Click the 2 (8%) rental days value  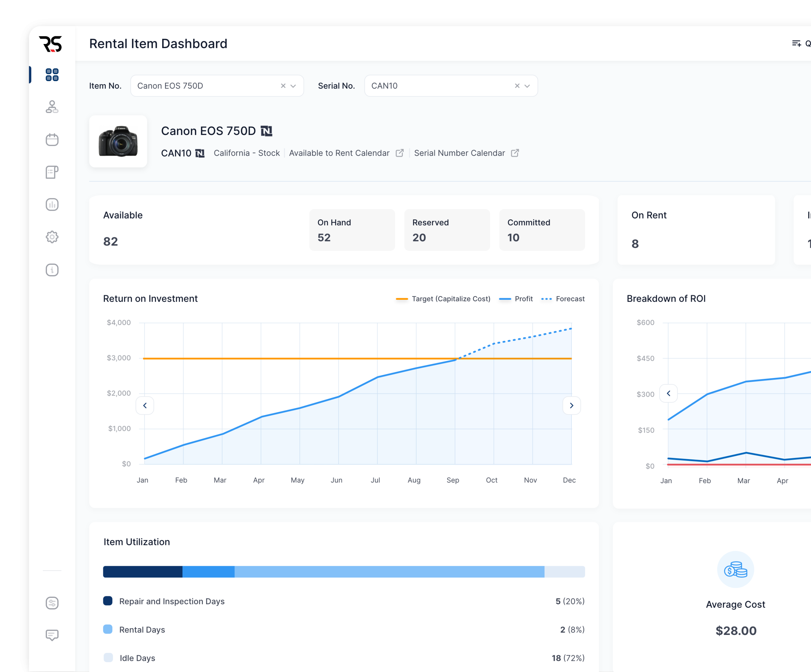[572, 630]
